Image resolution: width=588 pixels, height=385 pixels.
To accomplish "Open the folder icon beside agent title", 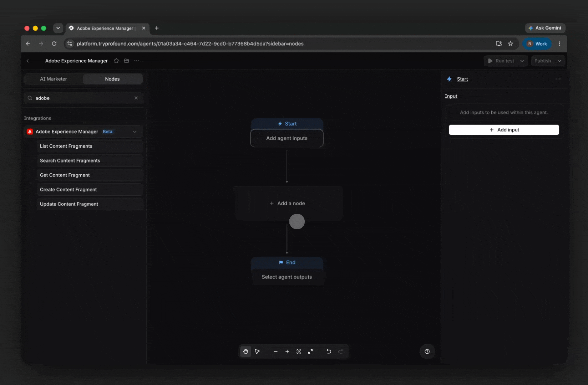I will pyautogui.click(x=126, y=61).
